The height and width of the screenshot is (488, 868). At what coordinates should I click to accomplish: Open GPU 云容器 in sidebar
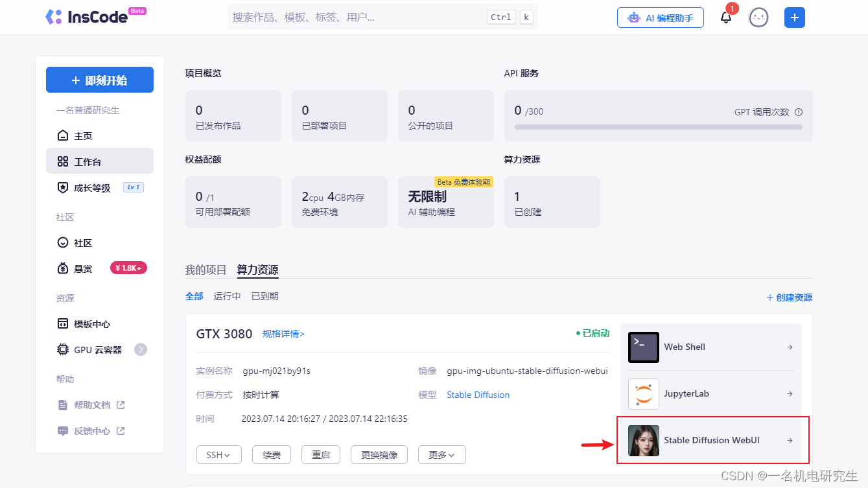100,349
